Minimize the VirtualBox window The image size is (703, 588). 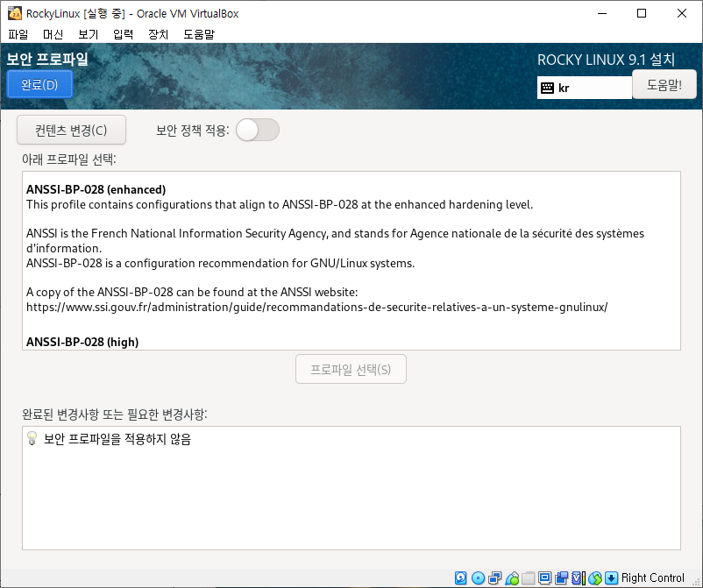pos(602,13)
